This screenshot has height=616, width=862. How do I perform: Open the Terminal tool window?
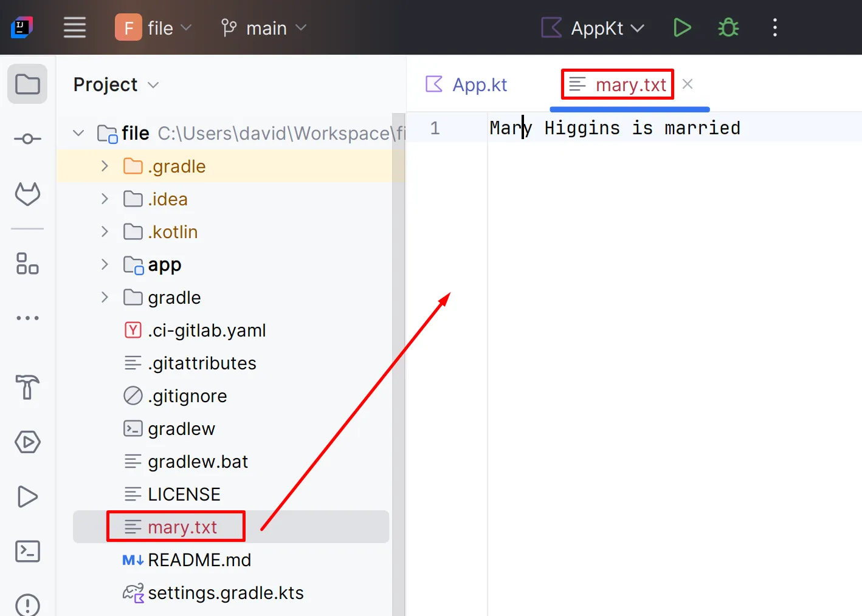pyautogui.click(x=27, y=551)
